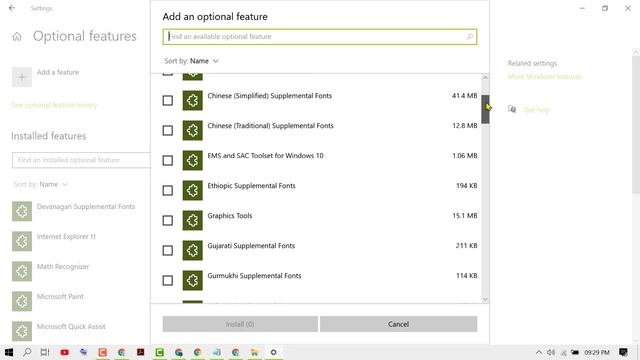
Task: Click the plus icon for Add a feature
Action: tap(22, 77)
